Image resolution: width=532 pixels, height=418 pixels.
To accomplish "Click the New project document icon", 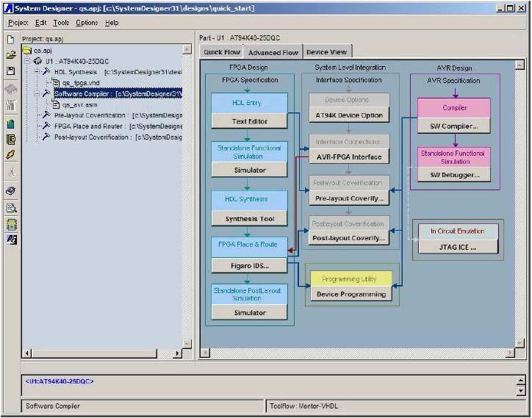I will pos(11,40).
